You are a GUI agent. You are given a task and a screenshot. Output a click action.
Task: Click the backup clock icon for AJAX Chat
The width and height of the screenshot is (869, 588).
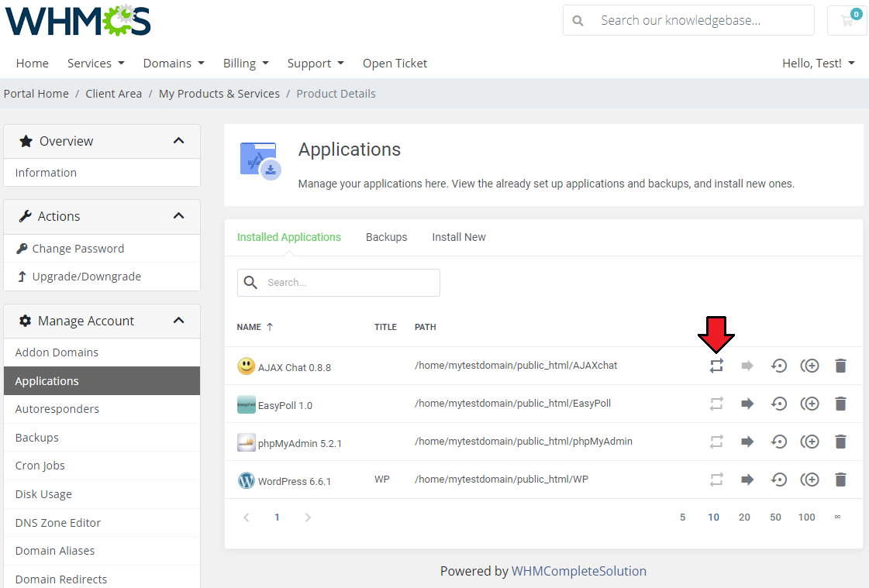coord(778,366)
